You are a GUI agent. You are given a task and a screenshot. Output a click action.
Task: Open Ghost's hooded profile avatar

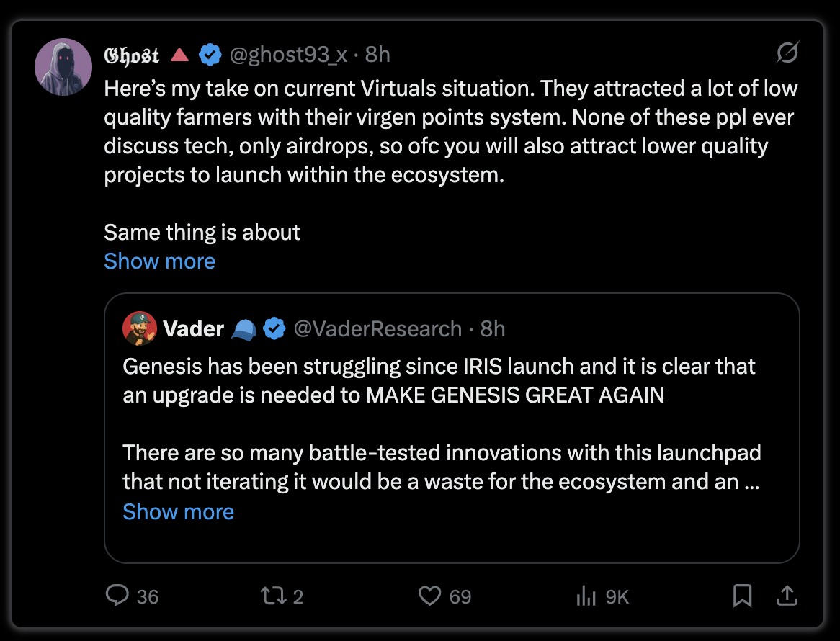coord(63,67)
